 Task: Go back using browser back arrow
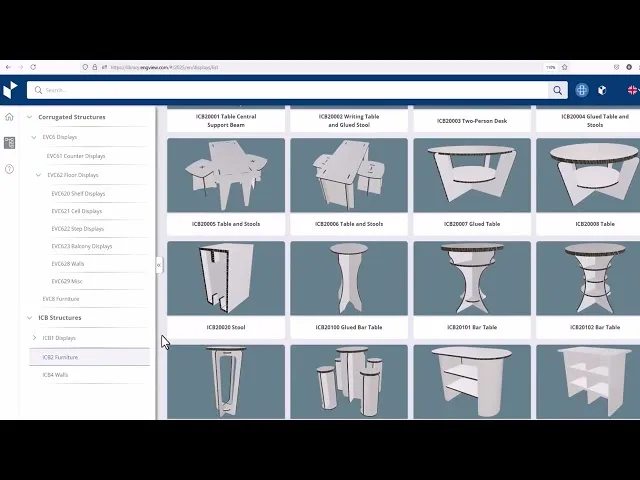point(8,67)
